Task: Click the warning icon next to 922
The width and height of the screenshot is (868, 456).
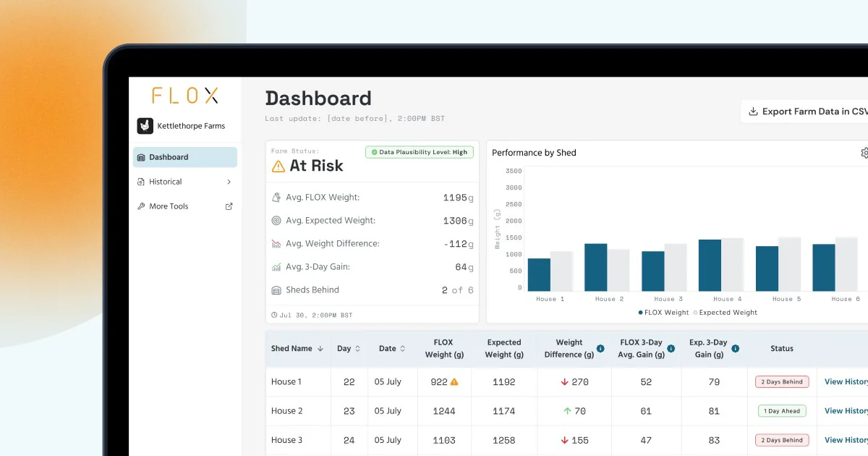Action: coord(454,381)
